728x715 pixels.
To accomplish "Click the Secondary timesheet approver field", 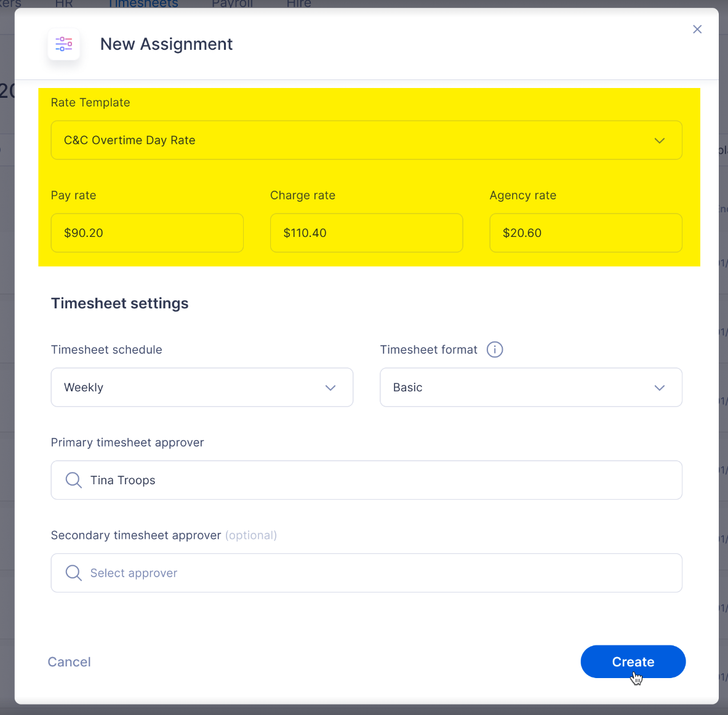I will (x=366, y=573).
